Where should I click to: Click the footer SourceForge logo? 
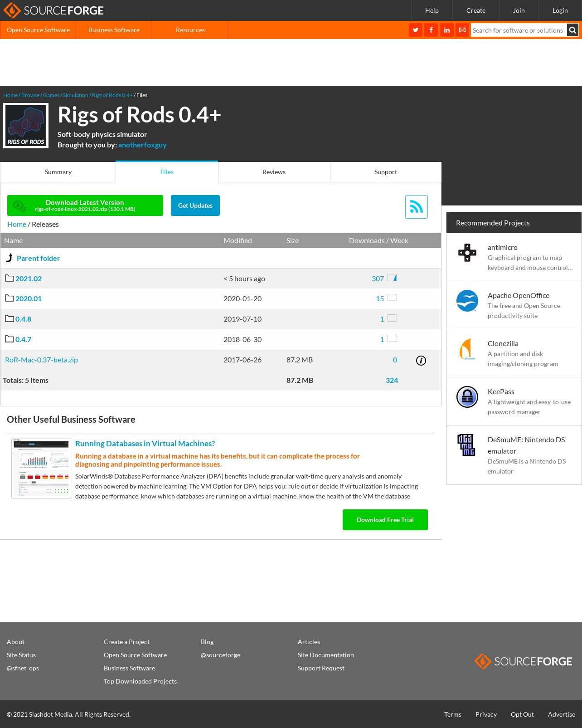point(523,661)
